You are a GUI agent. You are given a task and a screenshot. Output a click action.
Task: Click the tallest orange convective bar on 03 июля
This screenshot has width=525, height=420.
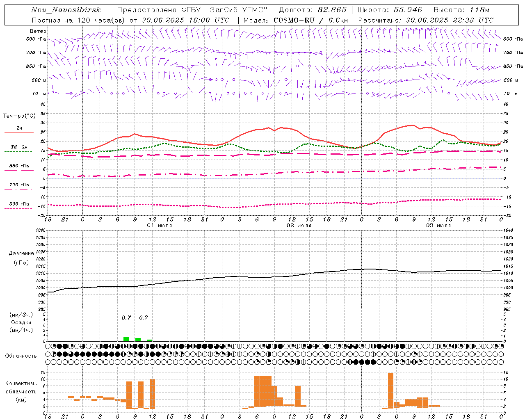[390, 390]
